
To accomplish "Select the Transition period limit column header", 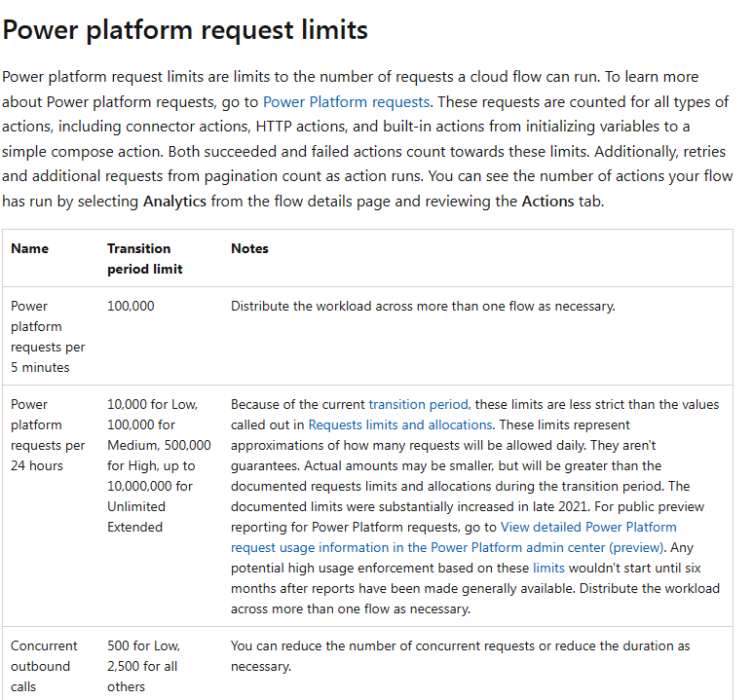I will pos(144,259).
